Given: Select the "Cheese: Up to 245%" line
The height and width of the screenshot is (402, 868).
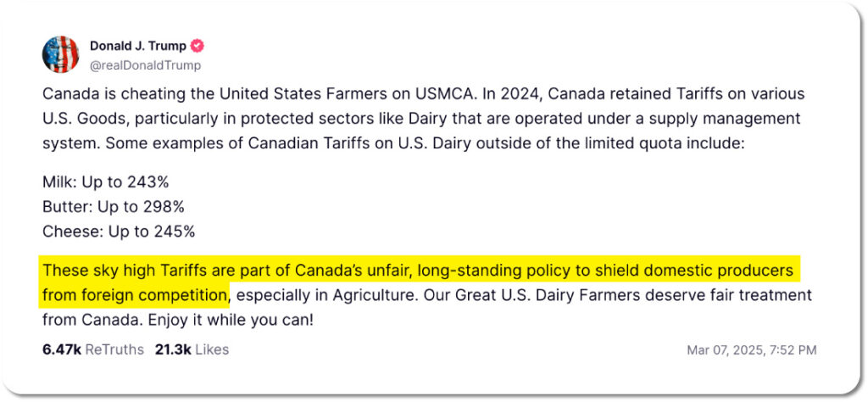Looking at the screenshot, I should [x=119, y=232].
